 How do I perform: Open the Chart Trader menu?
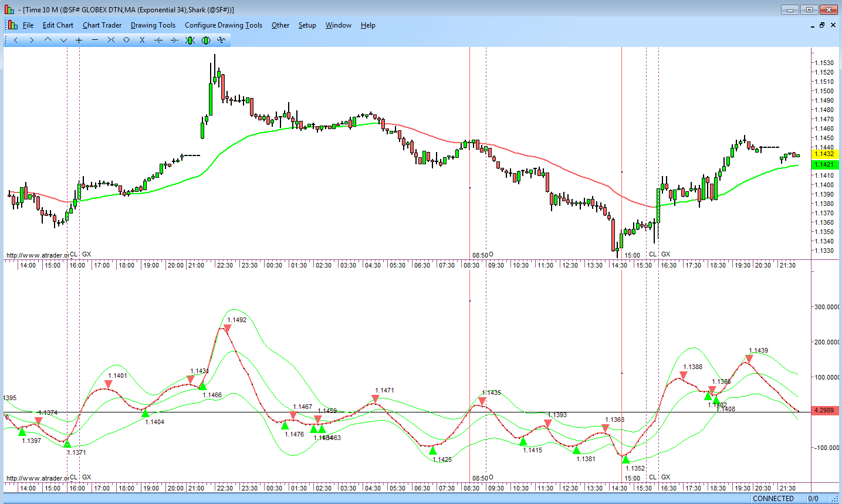tap(102, 25)
